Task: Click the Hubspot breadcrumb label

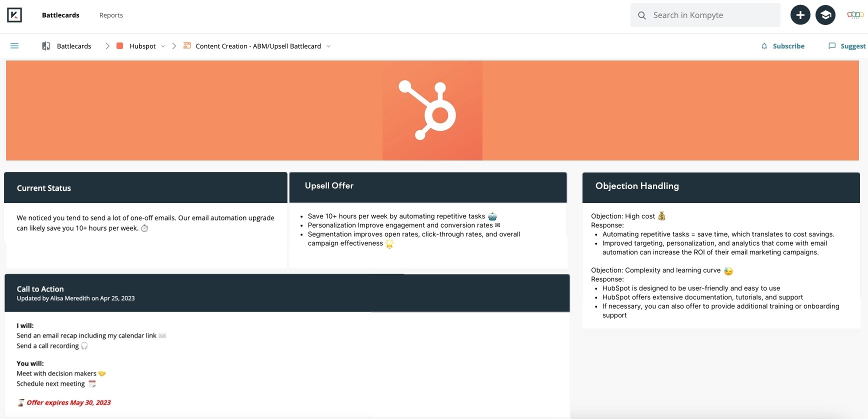Action: click(142, 46)
